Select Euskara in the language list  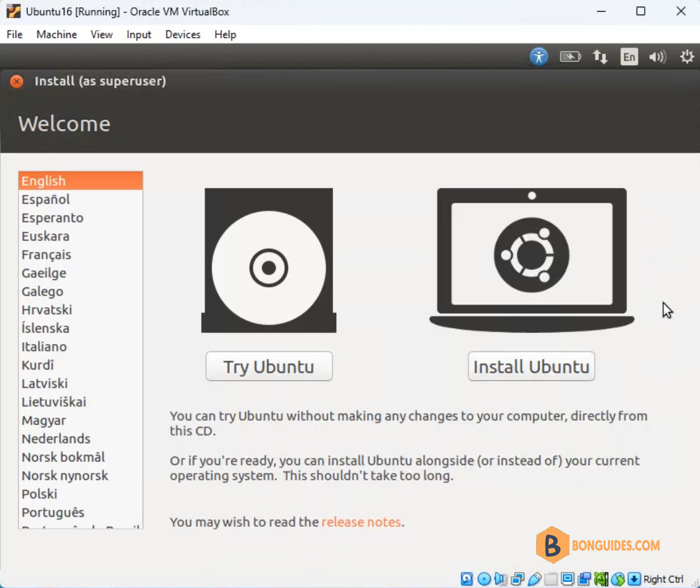click(81, 236)
